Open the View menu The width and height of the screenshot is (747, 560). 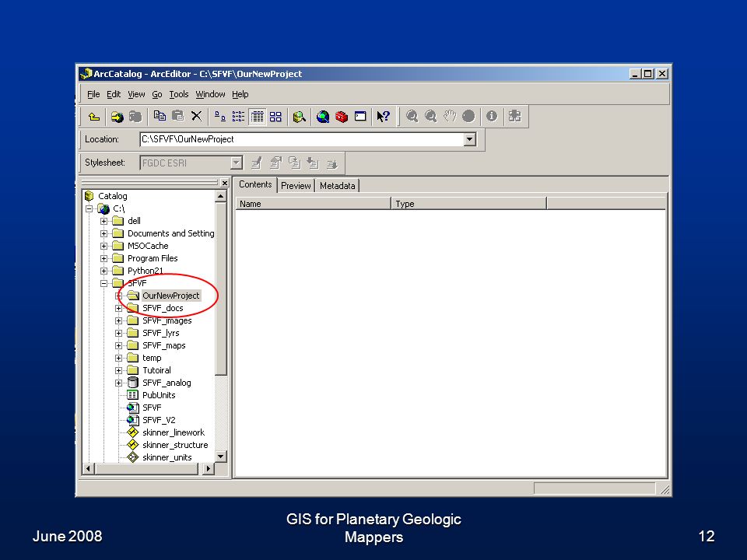(136, 94)
